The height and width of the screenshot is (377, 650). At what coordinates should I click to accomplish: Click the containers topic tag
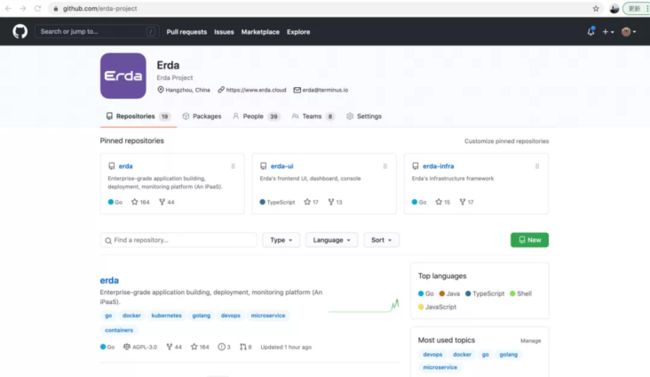(x=119, y=330)
